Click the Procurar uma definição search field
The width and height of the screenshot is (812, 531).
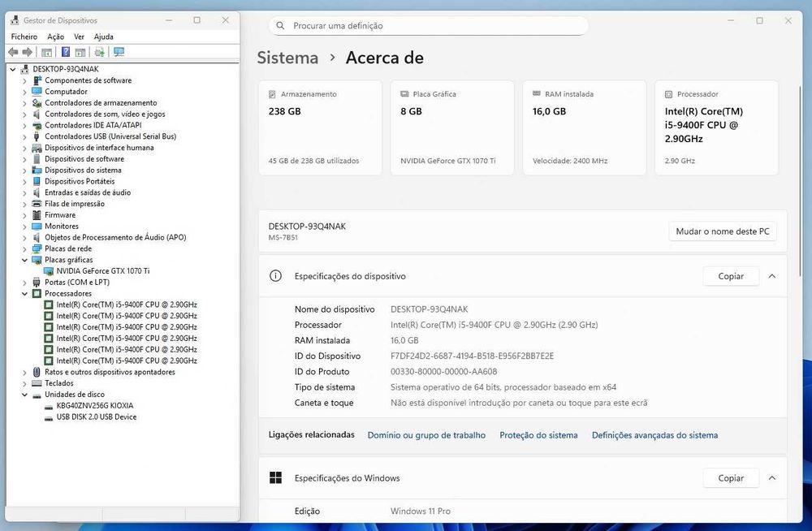(x=428, y=25)
